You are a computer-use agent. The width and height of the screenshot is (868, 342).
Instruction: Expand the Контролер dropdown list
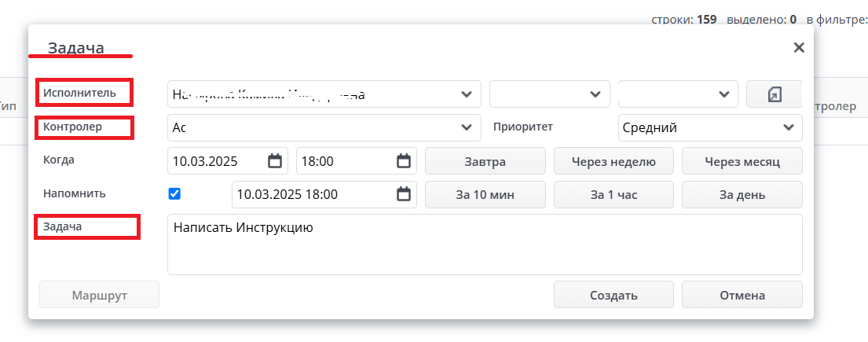[466, 127]
